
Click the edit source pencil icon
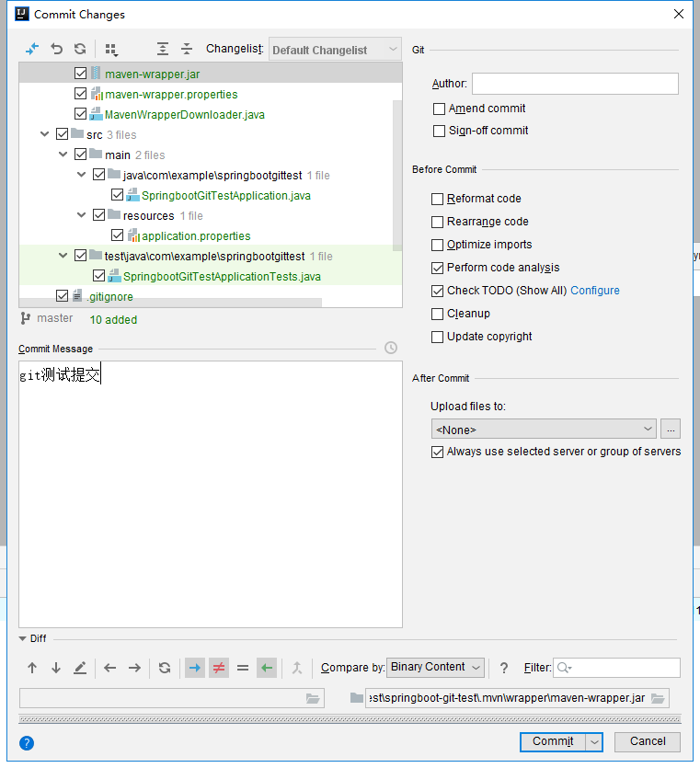(x=80, y=668)
